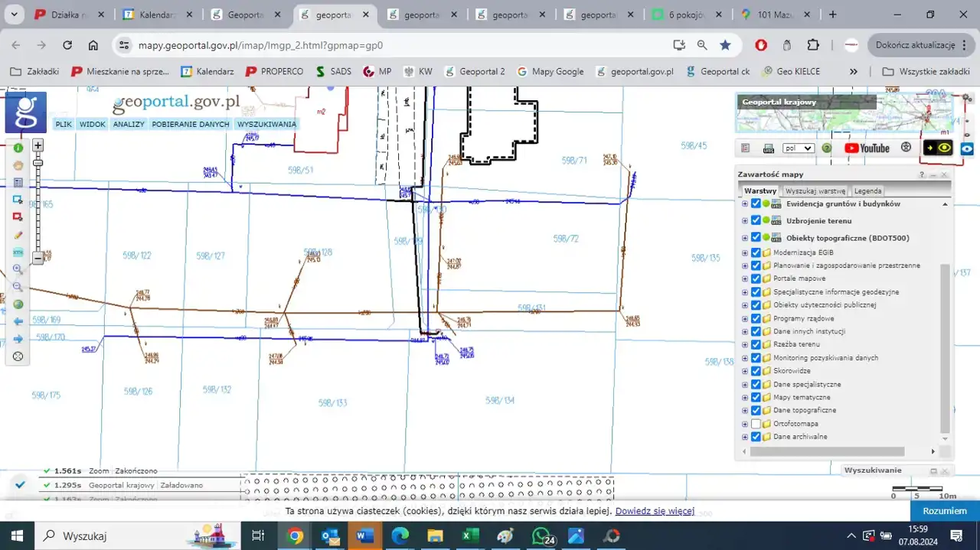The width and height of the screenshot is (980, 550).
Task: Activate the magnifier zoom-in tool
Action: pos(18,269)
